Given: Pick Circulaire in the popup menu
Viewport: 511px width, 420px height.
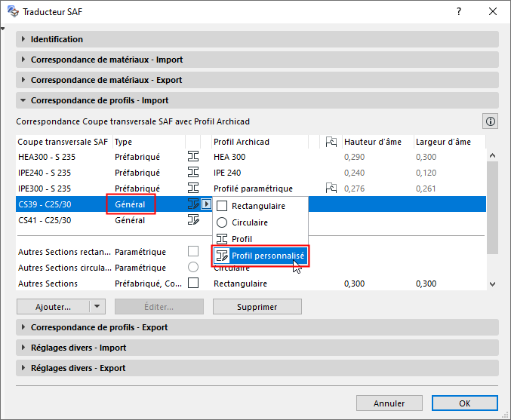Looking at the screenshot, I should (249, 222).
